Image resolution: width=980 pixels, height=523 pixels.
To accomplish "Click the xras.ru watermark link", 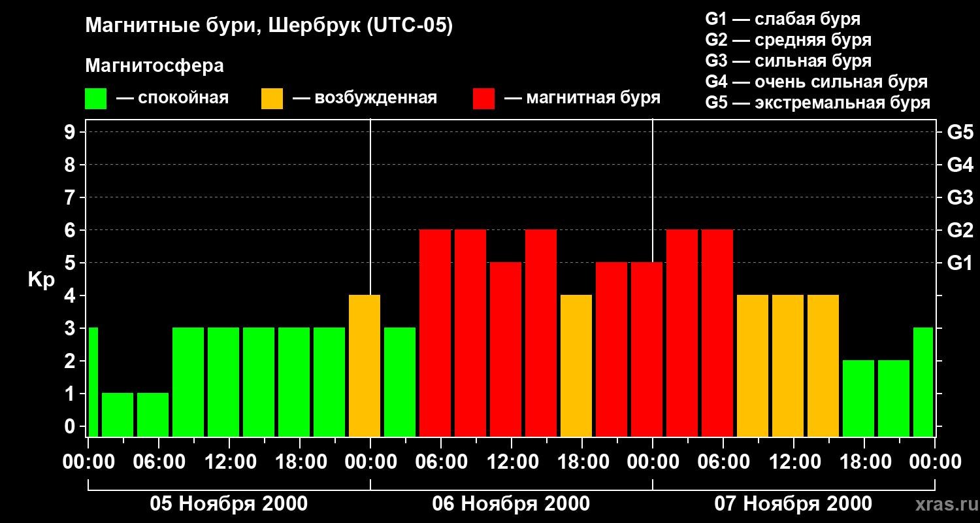I will [x=943, y=504].
